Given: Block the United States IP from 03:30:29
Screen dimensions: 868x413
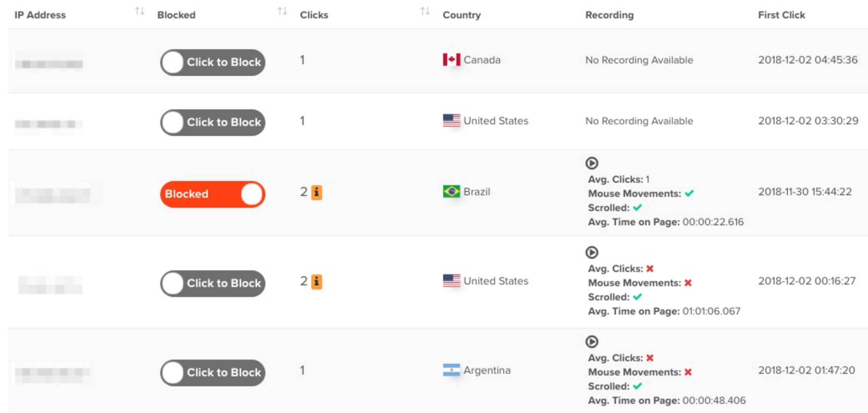Looking at the screenshot, I should point(213,122).
